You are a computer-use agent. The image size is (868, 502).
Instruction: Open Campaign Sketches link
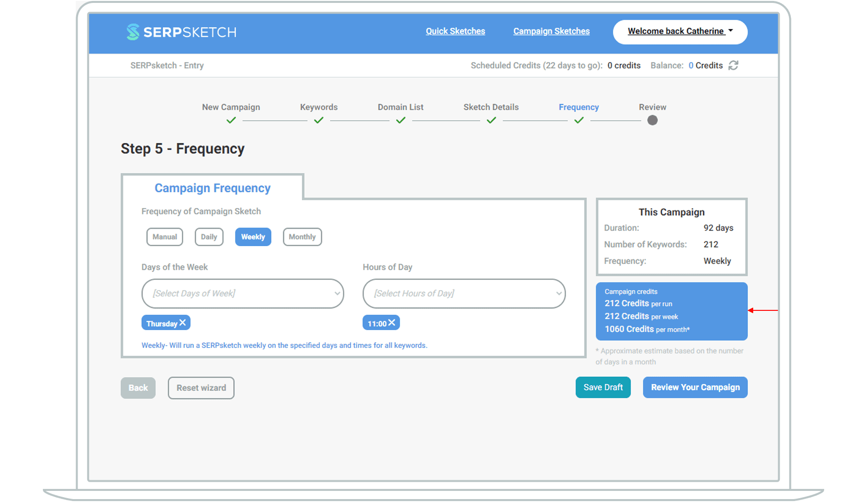pos(551,31)
